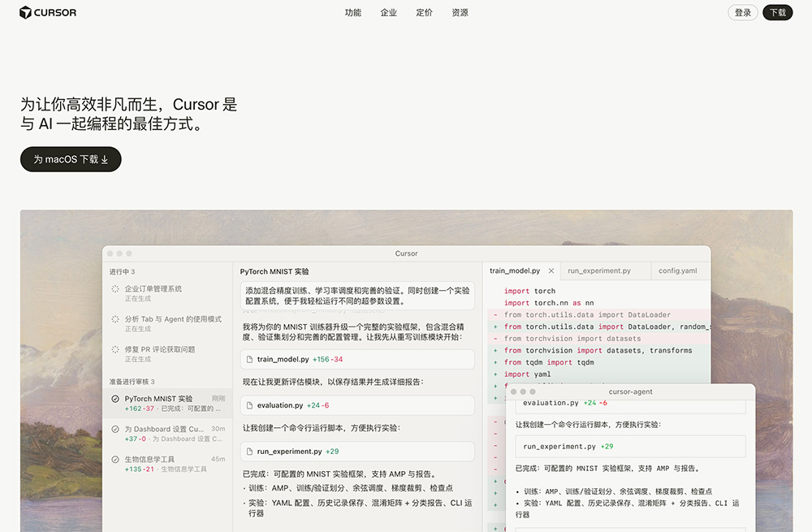The width and height of the screenshot is (812, 532).
Task: Click the spinner icon beside 企业订单管理系统
Action: click(114, 288)
